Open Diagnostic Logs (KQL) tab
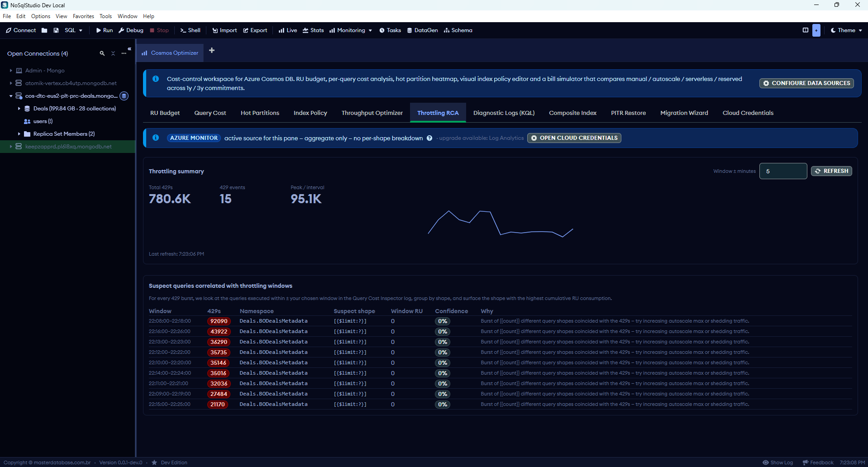The width and height of the screenshot is (868, 467). pos(504,113)
